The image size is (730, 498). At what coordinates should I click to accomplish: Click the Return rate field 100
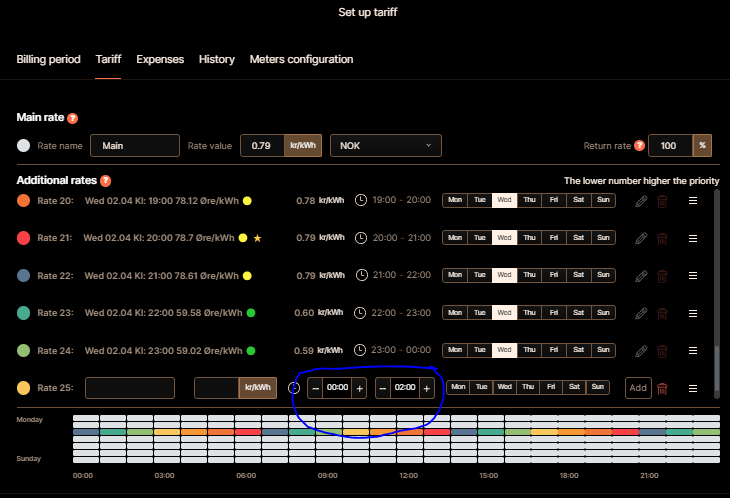tap(670, 146)
